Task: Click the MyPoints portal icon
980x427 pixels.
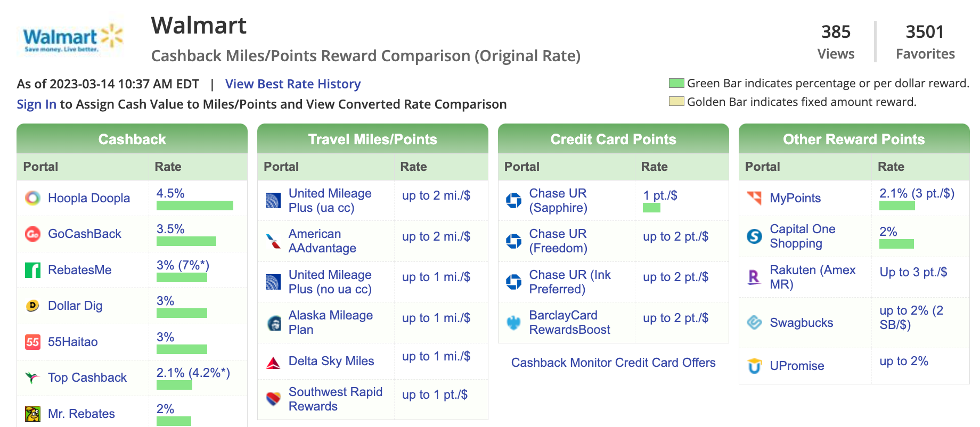Action: [x=754, y=198]
